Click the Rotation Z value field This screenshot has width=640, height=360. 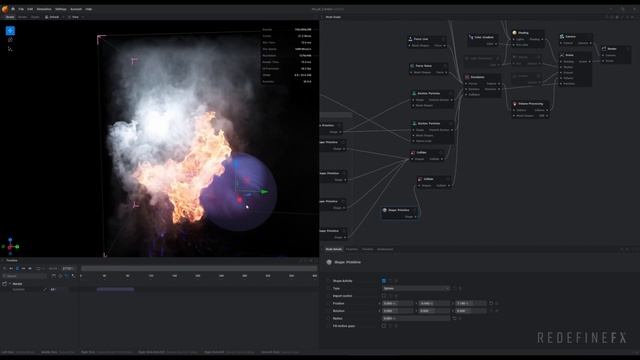tap(471, 311)
